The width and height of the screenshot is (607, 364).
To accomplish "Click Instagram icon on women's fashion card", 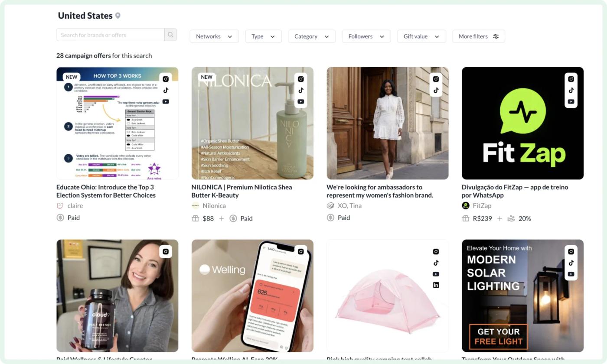I will (436, 79).
